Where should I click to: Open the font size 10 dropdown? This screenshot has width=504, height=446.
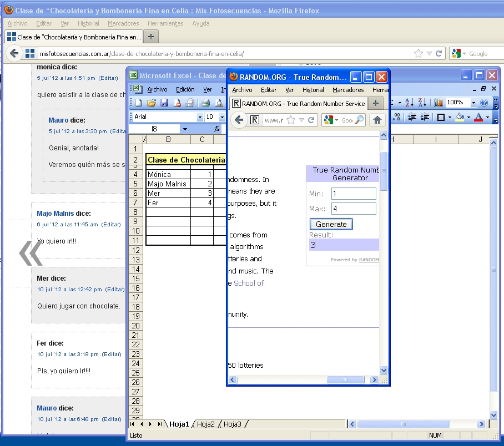(x=221, y=117)
